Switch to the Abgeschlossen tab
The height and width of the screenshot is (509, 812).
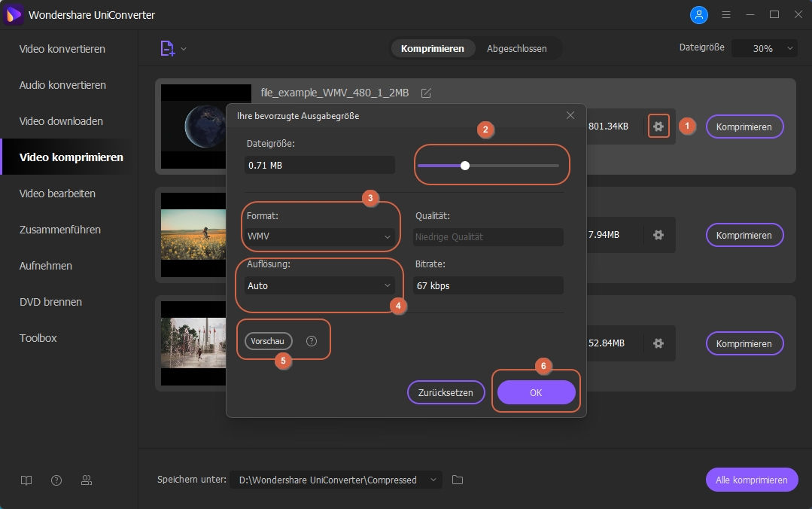pyautogui.click(x=516, y=48)
